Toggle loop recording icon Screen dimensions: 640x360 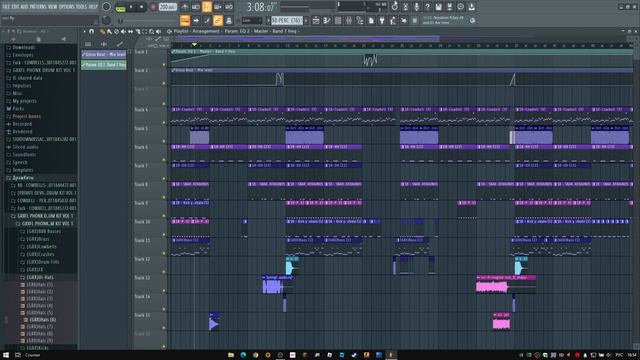pyautogui.click(x=229, y=7)
